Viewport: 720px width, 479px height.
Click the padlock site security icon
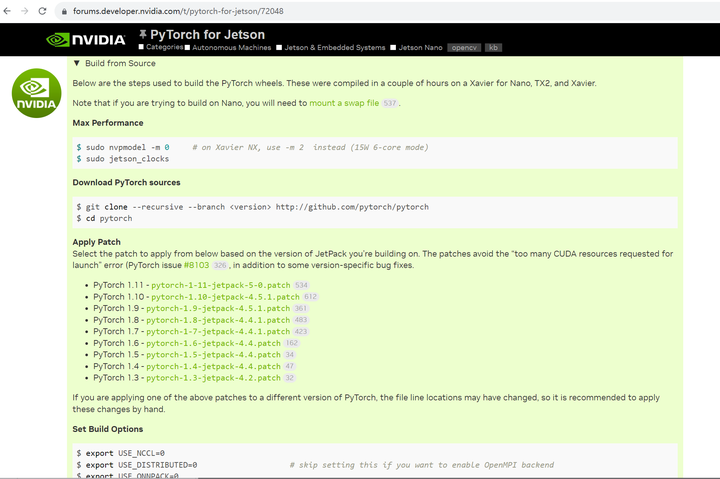pyautogui.click(x=64, y=11)
